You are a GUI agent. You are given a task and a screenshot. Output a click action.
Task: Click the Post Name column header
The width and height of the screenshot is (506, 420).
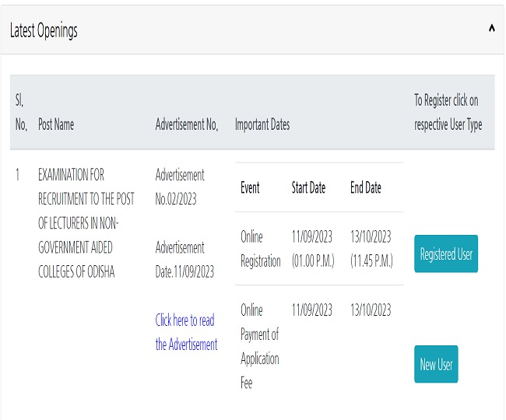coord(56,124)
